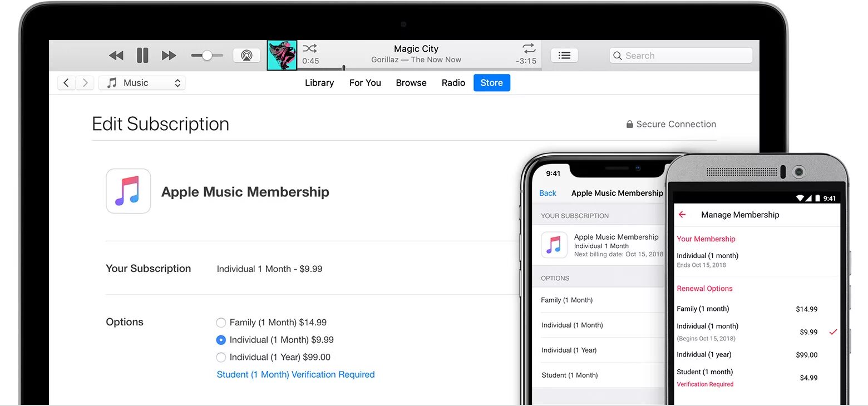Click the Secure Connection lock icon
Screen dimensions: 868x406
(629, 124)
